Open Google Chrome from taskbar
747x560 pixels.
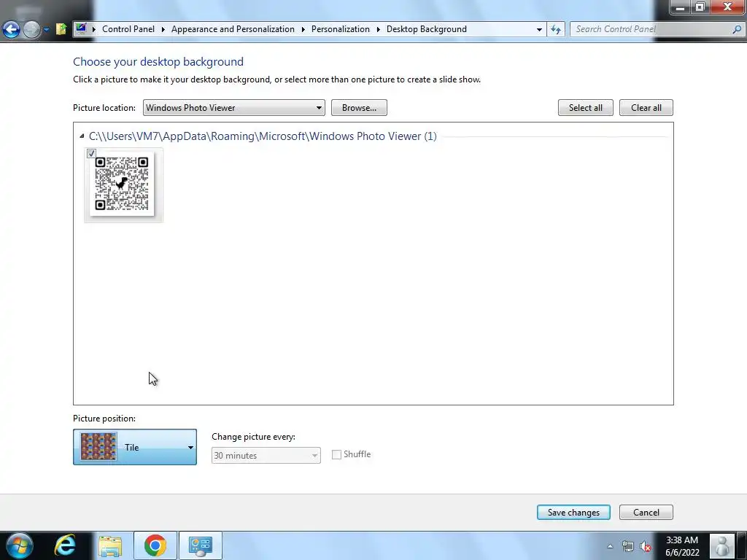[155, 545]
